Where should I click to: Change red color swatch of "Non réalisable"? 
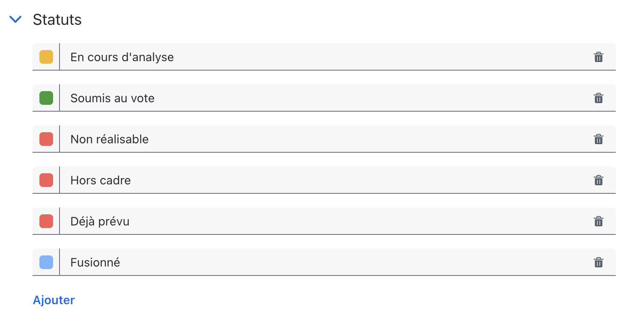(x=46, y=139)
